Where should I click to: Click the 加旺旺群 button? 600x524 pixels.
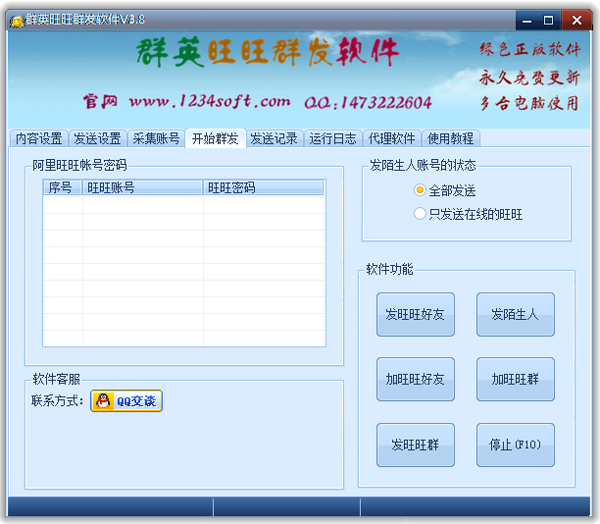click(515, 379)
